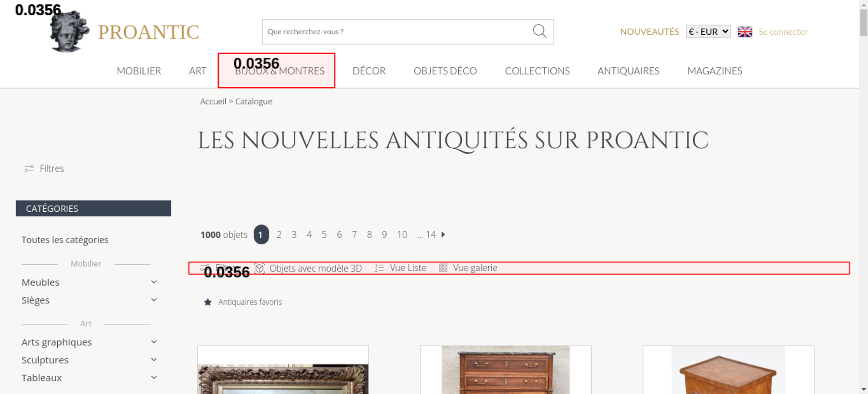
Task: Expand the Meubles category chevron
Action: point(154,282)
